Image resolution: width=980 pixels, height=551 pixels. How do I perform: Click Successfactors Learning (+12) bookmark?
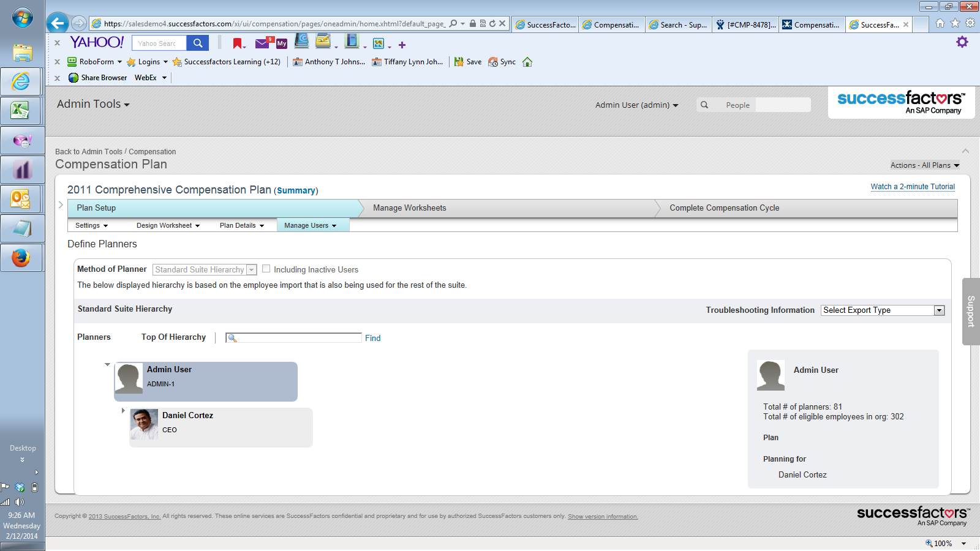227,62
